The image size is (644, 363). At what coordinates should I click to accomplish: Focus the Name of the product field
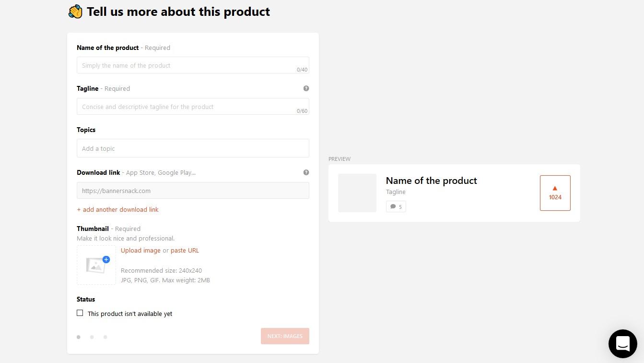pyautogui.click(x=187, y=65)
